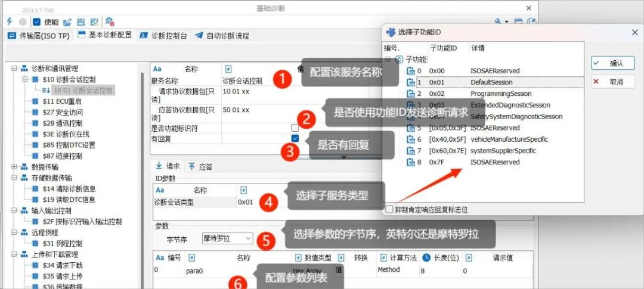Click the window layout icon beside wrench dropdown
The width and height of the screenshot is (644, 289).
tap(519, 22)
